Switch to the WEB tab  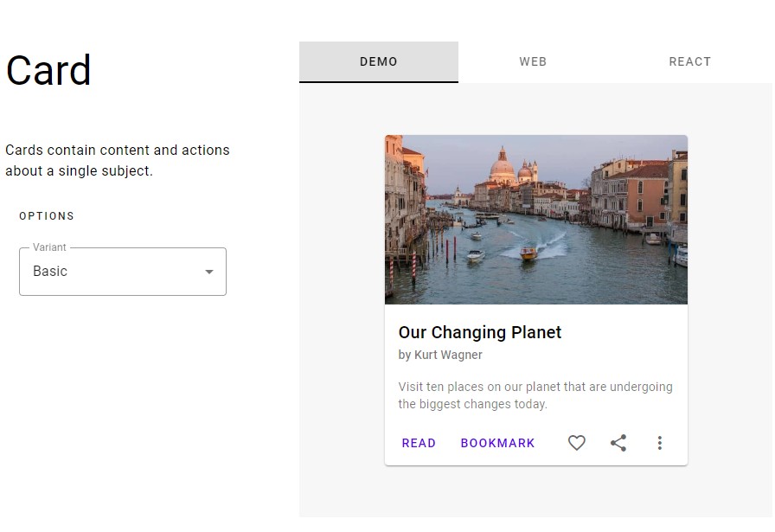[533, 61]
